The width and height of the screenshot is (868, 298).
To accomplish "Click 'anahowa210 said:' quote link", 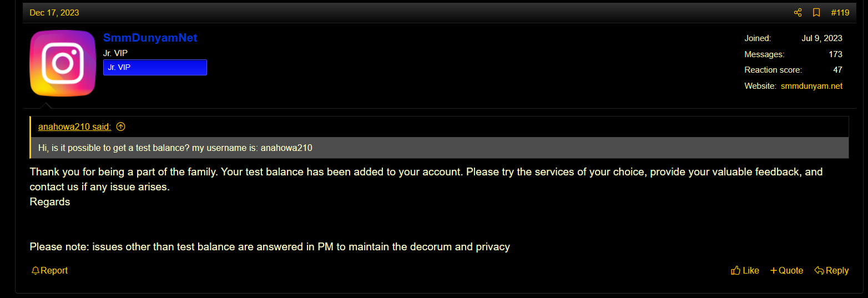I will [x=74, y=127].
